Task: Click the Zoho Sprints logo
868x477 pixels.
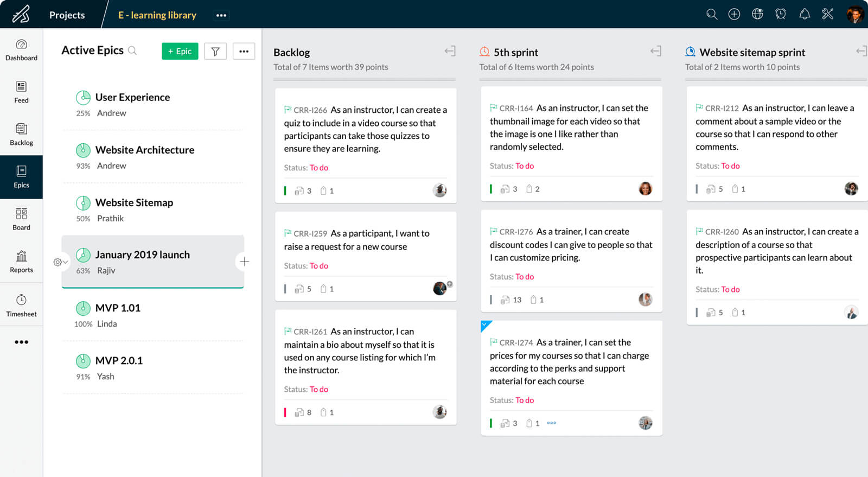Action: [21, 14]
